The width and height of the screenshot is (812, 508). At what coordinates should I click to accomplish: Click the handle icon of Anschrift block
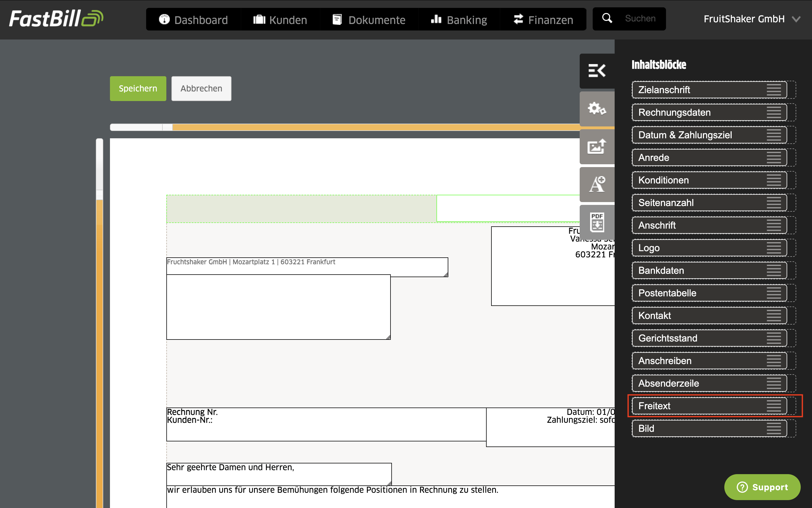click(x=774, y=225)
